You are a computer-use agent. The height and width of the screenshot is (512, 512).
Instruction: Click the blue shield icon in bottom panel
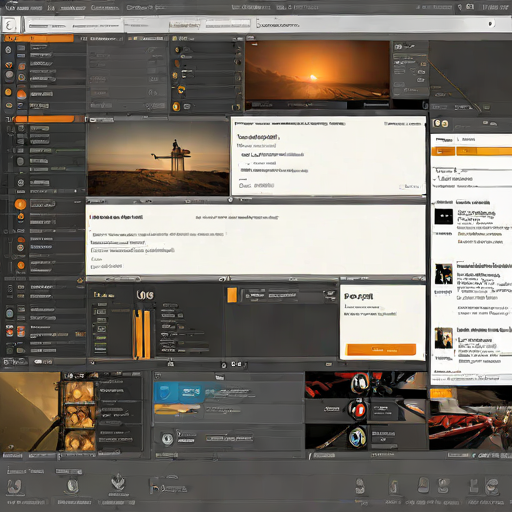(x=164, y=392)
